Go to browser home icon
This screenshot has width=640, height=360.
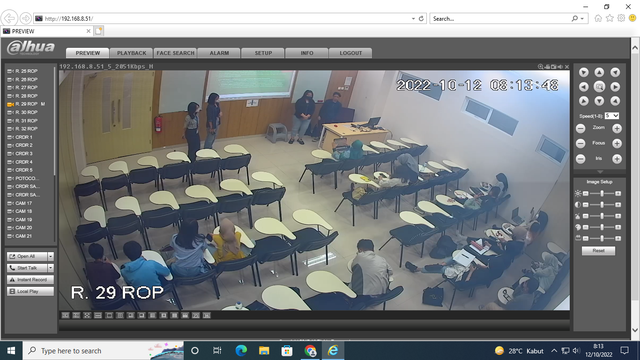tap(598, 18)
